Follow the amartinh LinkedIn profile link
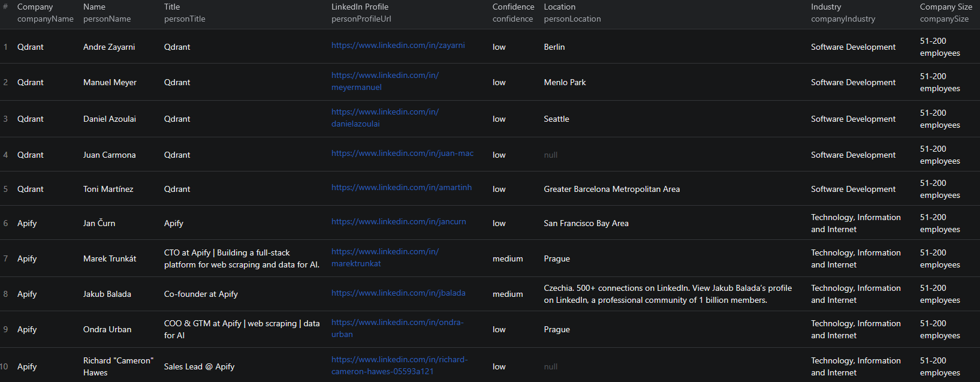 [401, 188]
